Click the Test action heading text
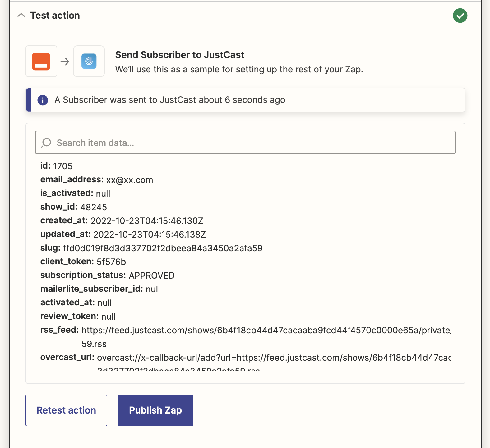Image resolution: width=490 pixels, height=448 pixels. [x=55, y=15]
